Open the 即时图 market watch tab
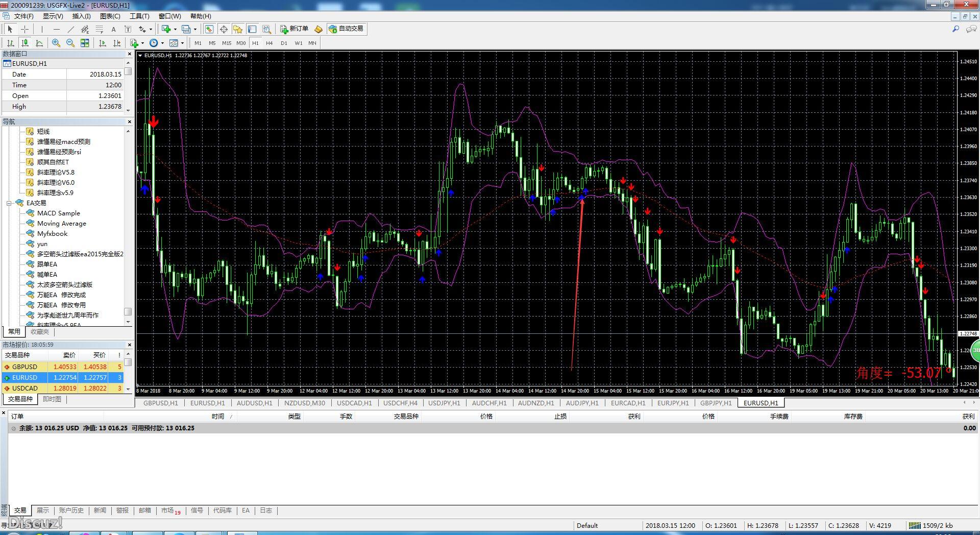The width and height of the screenshot is (980, 535). pos(52,399)
